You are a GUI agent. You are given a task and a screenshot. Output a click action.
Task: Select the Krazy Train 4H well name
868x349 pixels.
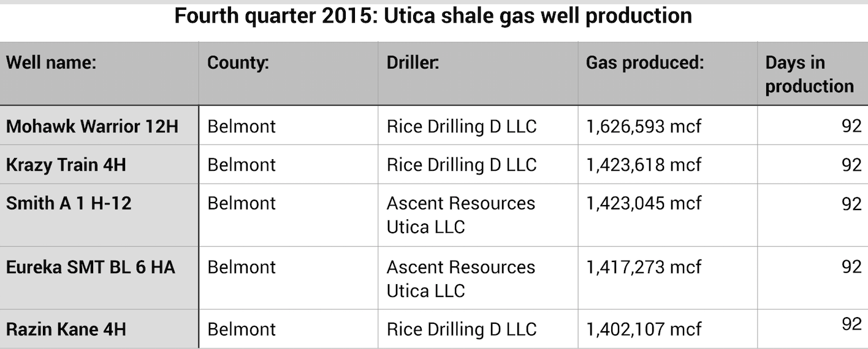click(66, 165)
